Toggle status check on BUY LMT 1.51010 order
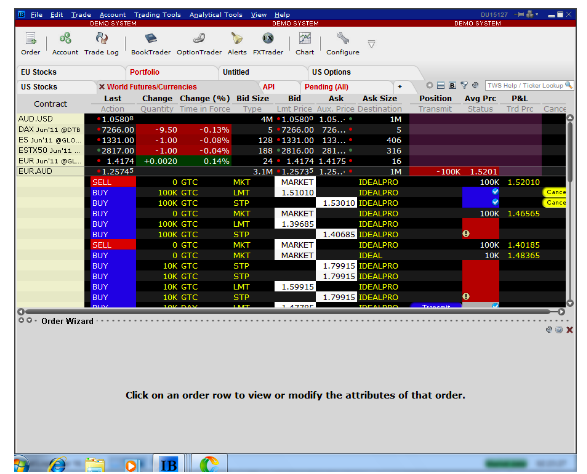 (x=495, y=192)
